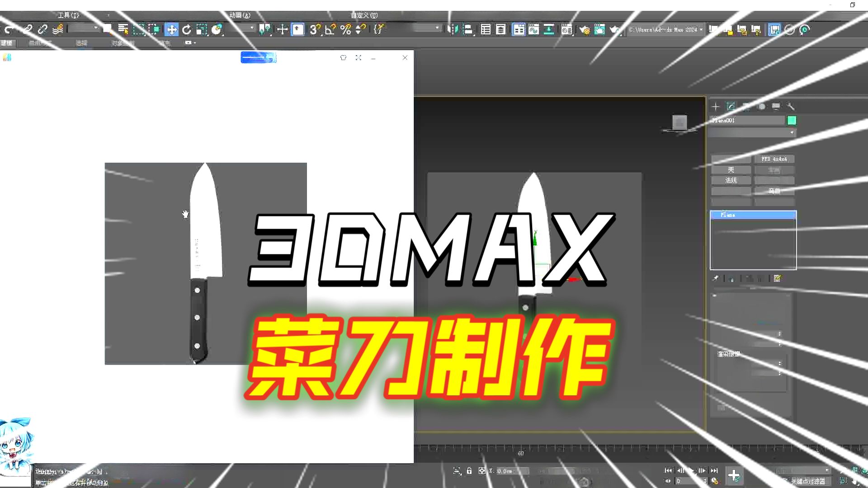The image size is (868, 488).
Task: Open Animation menu (动画)
Action: pyautogui.click(x=240, y=15)
